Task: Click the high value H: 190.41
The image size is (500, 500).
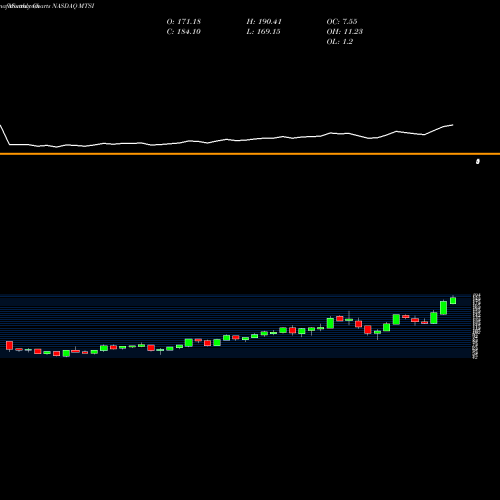Action: pyautogui.click(x=264, y=22)
